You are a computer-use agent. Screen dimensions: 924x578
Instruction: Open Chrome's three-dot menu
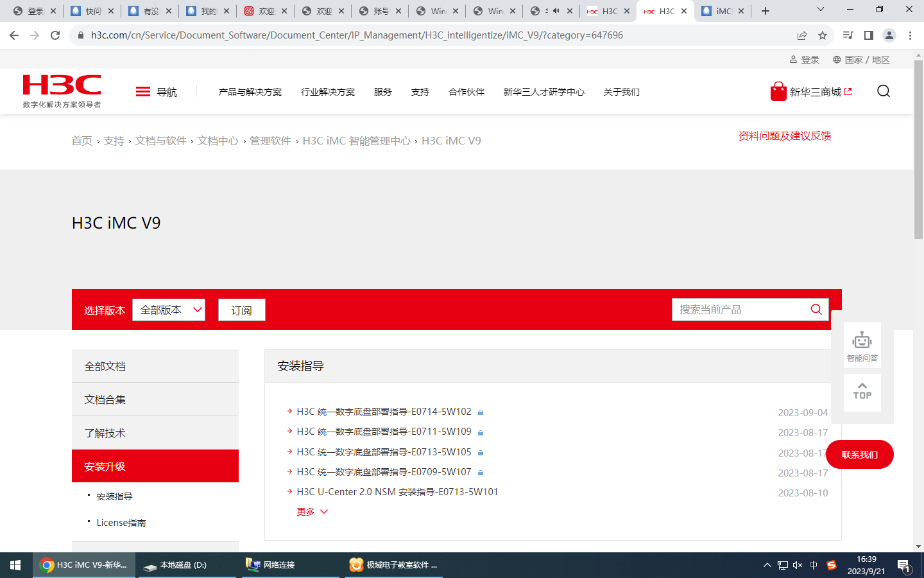click(x=910, y=35)
